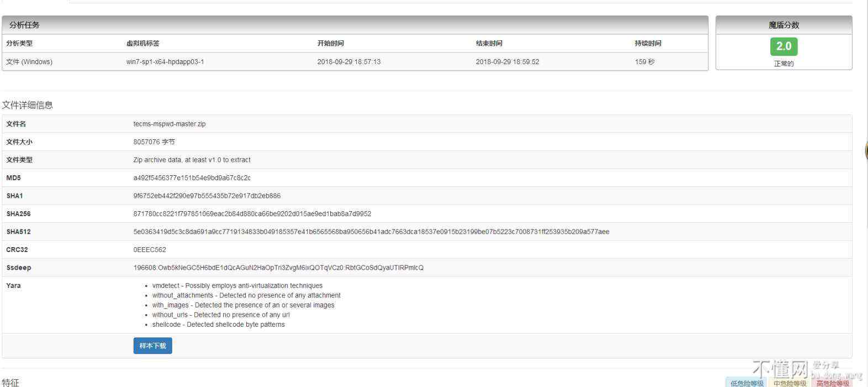Viewport: 868px width, 387px height.
Task: Click the 分析任务 panel header
Action: (24, 25)
